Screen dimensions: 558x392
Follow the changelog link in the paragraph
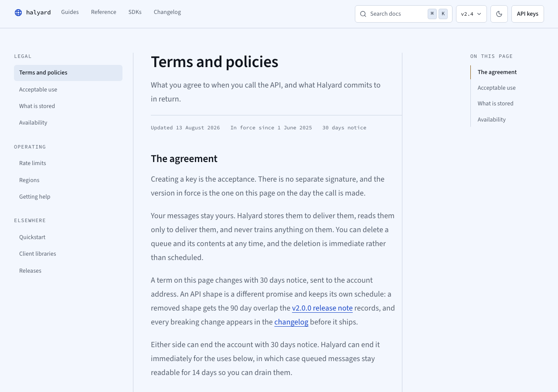click(291, 322)
